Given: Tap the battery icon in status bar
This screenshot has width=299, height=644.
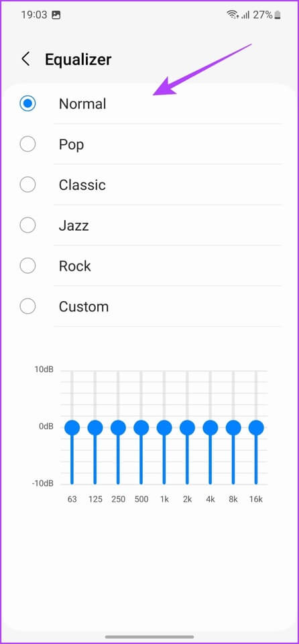Looking at the screenshot, I should 278,15.
